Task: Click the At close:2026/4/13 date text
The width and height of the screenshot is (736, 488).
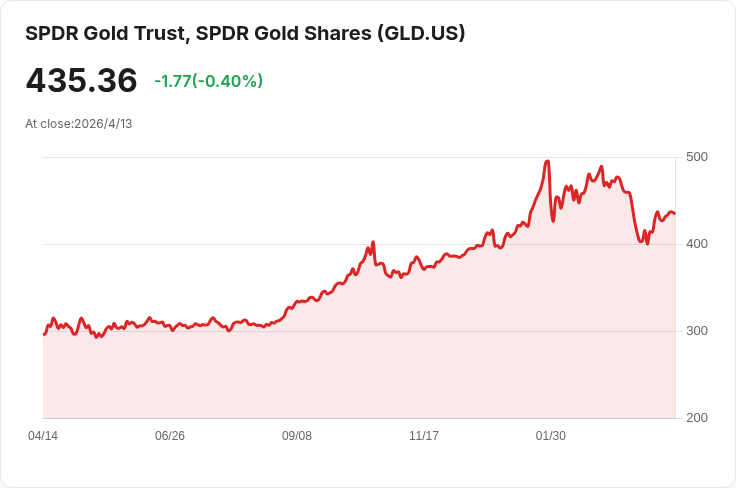Action: point(78,124)
